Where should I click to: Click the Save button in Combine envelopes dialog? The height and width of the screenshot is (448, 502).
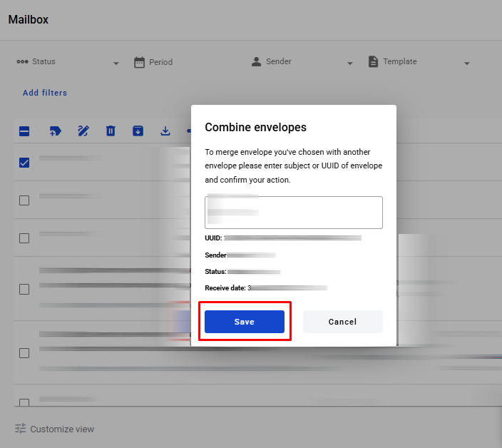tap(245, 322)
